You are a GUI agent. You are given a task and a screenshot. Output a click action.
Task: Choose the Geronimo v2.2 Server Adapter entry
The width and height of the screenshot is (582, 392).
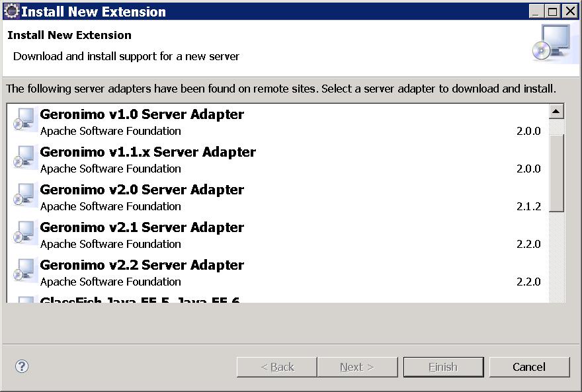pos(277,273)
